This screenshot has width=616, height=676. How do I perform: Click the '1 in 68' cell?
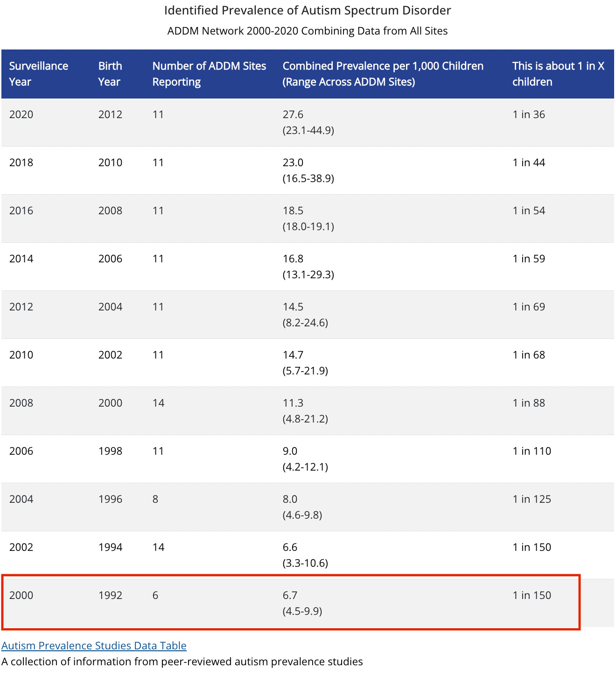529,355
